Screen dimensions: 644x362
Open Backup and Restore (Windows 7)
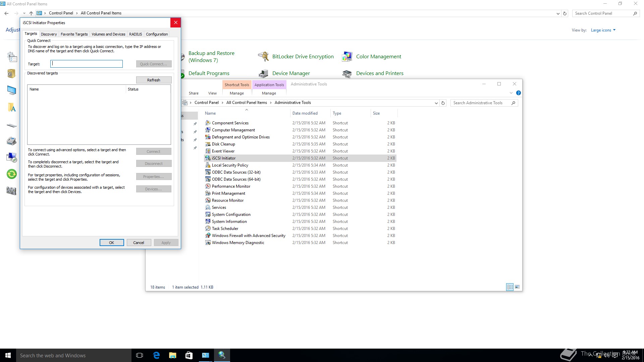coord(211,57)
